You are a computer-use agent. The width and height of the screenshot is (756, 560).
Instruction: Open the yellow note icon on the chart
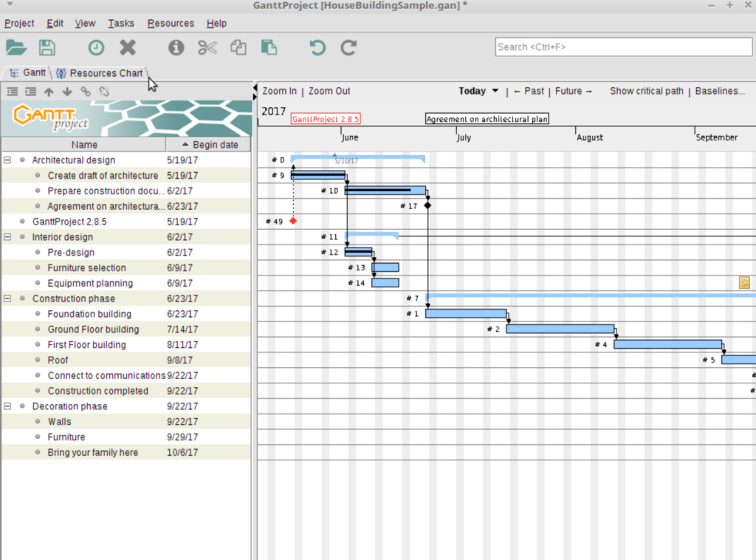(744, 283)
